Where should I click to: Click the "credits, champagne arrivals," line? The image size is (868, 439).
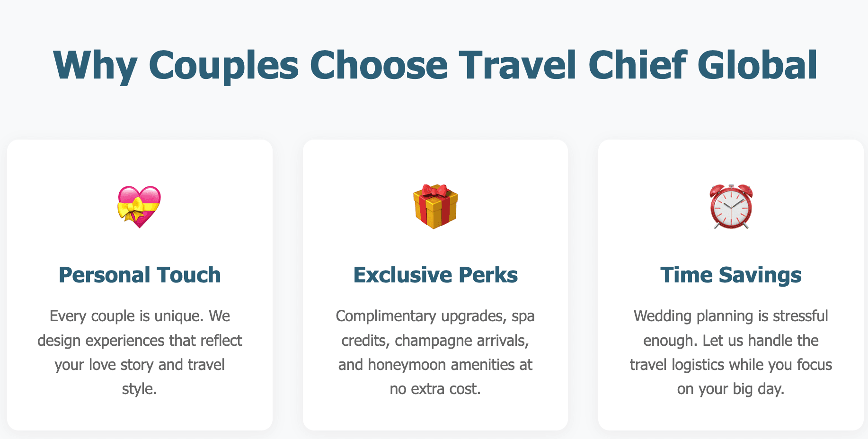tap(435, 341)
